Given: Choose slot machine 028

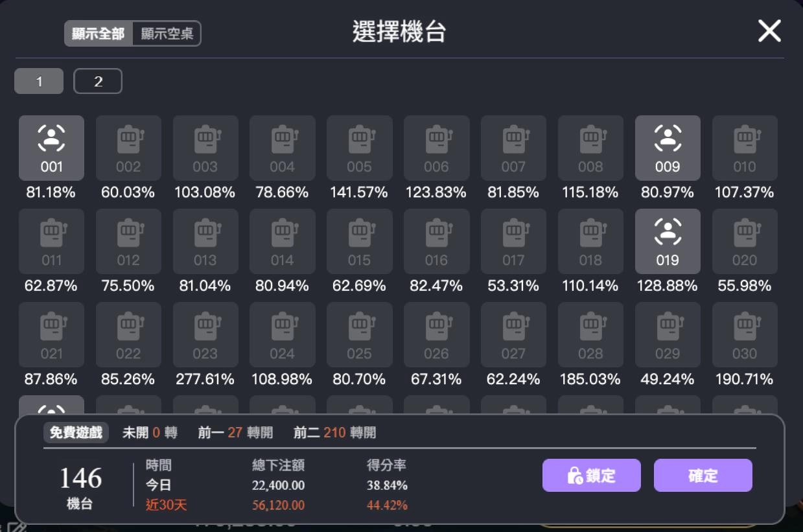Looking at the screenshot, I should tap(590, 334).
